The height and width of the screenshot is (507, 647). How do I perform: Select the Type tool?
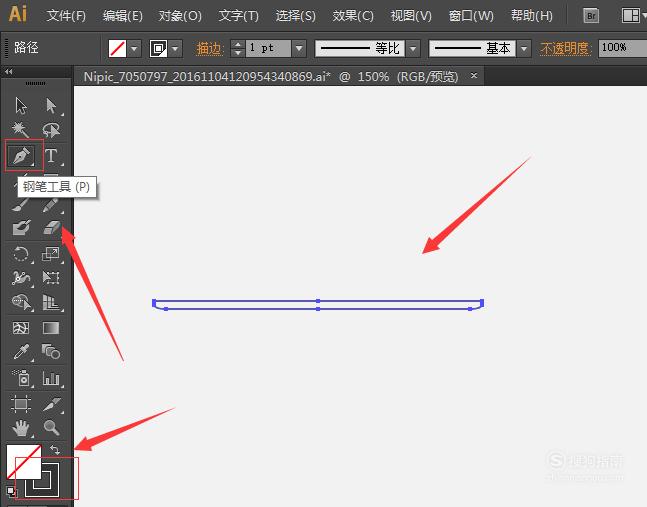(x=51, y=156)
